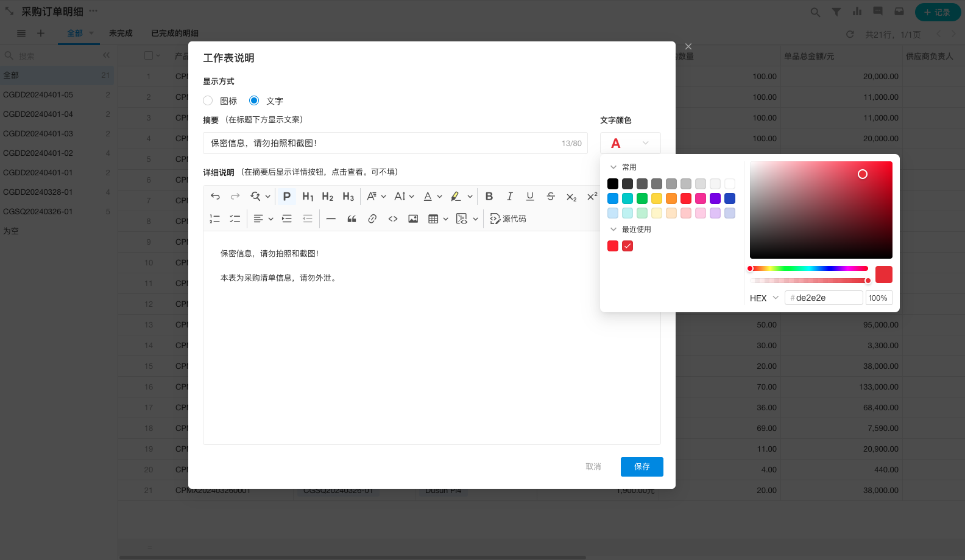Open the font color dropdown in toolbar
Image resolution: width=965 pixels, height=560 pixels.
coord(433,197)
